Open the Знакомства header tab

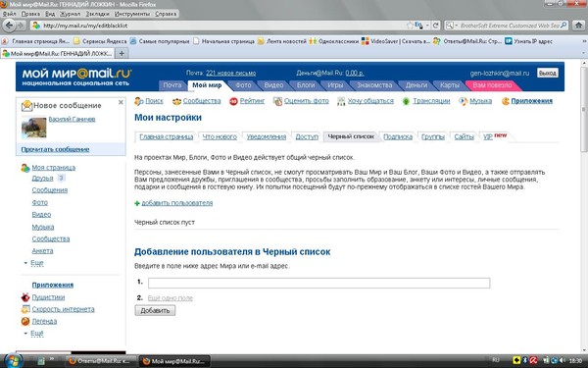(x=374, y=85)
